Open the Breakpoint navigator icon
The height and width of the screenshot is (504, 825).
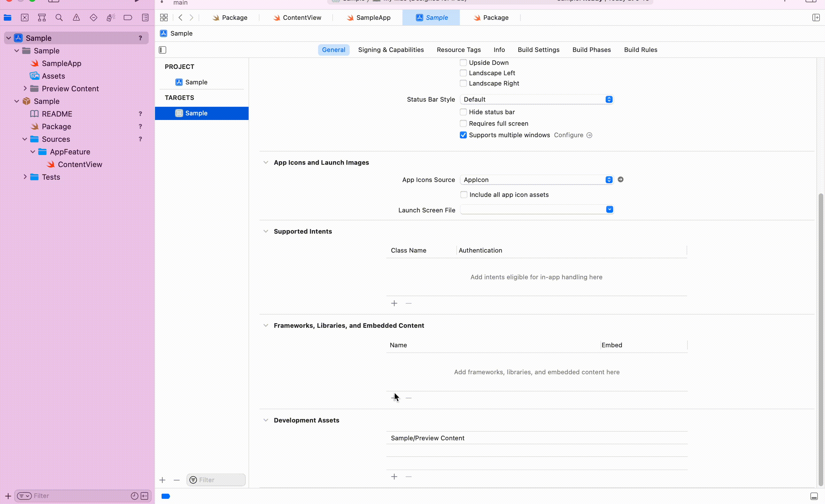(x=128, y=18)
